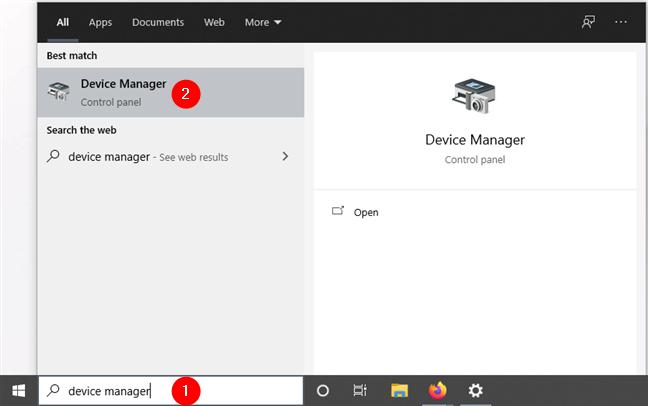648x406 pixels.
Task: Open Firefox from the taskbar
Action: pyautogui.click(x=438, y=390)
